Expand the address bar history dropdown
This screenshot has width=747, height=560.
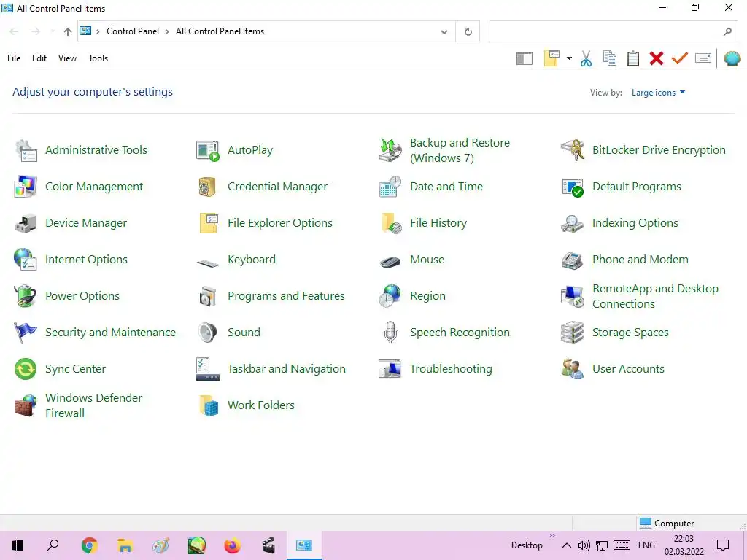click(x=444, y=32)
